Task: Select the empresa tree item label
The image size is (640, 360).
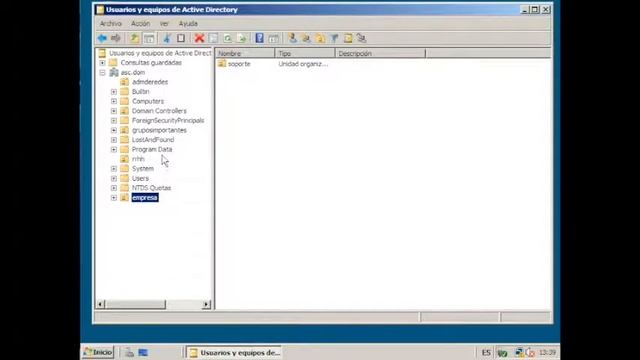Action: click(x=145, y=198)
